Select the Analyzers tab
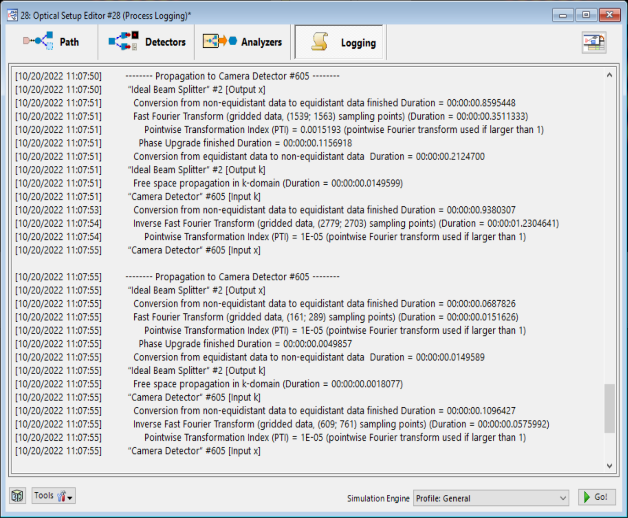Screen dimensions: 628x518 [243, 42]
